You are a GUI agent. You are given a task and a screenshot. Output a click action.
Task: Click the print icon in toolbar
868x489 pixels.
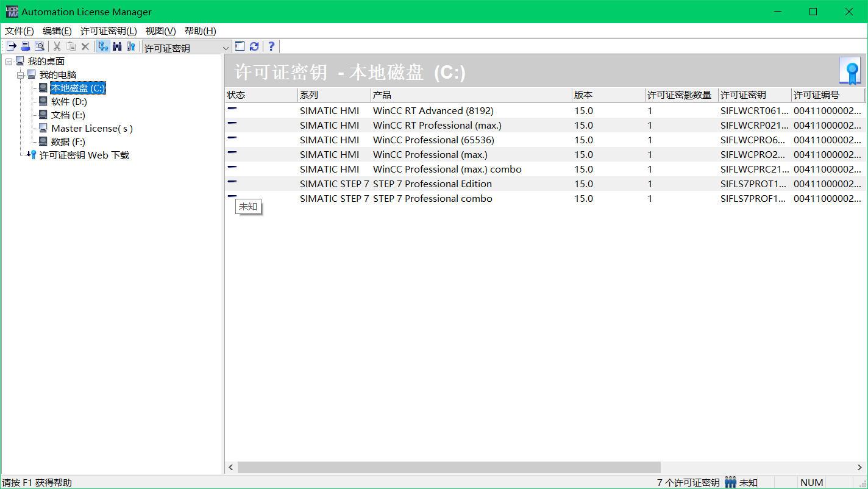click(25, 46)
